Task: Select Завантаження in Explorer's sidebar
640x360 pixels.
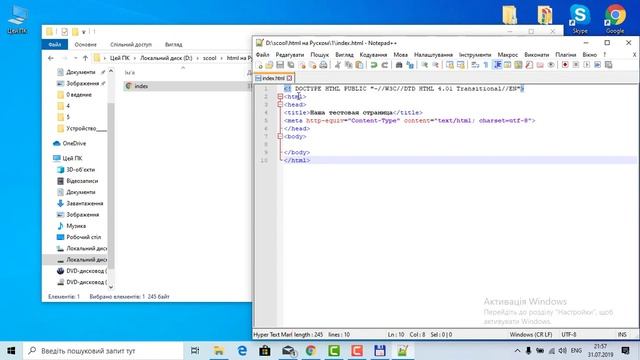Action: pos(84,203)
